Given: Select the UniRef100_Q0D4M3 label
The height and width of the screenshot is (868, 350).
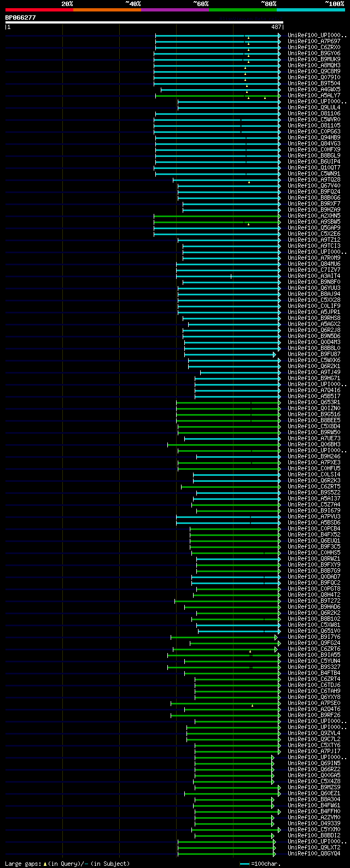Looking at the screenshot, I should [x=314, y=342].
